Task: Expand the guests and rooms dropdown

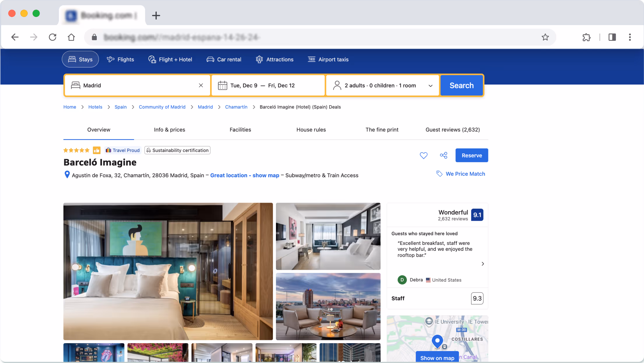Action: click(430, 86)
